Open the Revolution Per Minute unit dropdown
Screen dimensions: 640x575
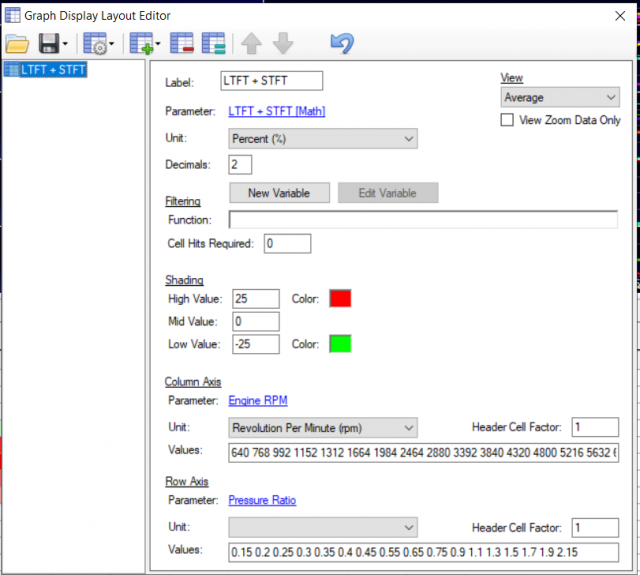click(322, 428)
